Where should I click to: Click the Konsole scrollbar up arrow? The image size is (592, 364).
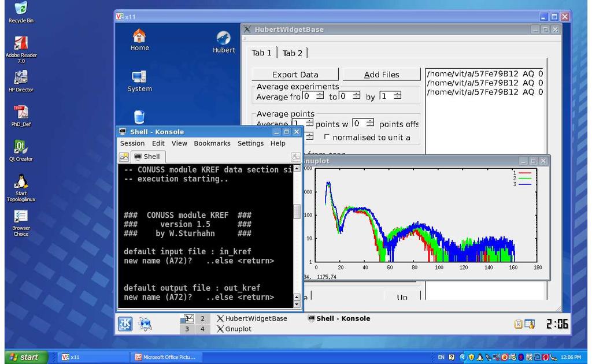click(297, 168)
